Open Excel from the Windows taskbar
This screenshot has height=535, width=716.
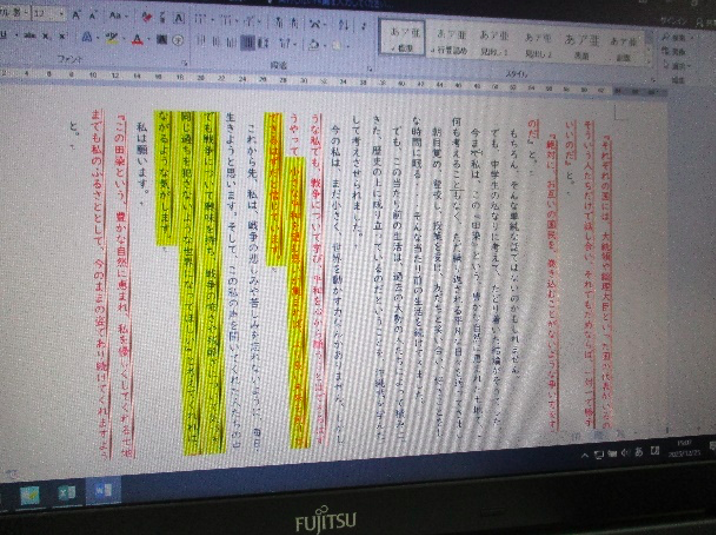point(65,492)
